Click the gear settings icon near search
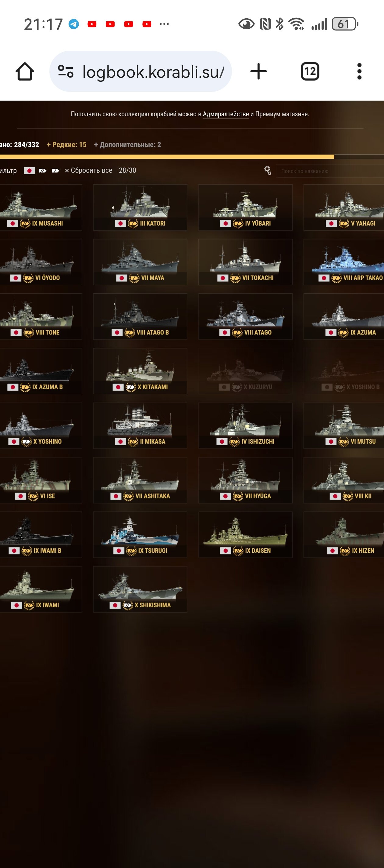 pyautogui.click(x=268, y=171)
